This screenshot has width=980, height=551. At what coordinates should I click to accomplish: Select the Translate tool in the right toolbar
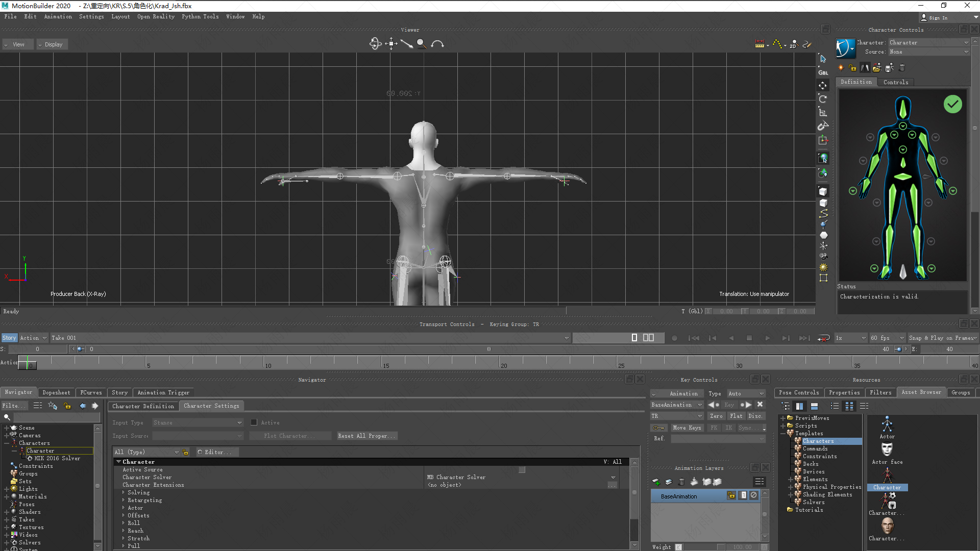pos(823,85)
